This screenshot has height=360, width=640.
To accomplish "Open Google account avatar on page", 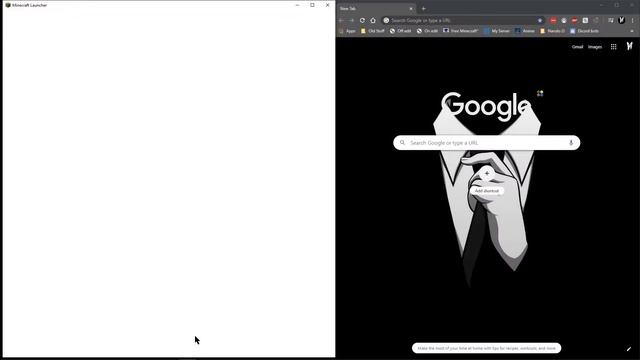I will [629, 46].
